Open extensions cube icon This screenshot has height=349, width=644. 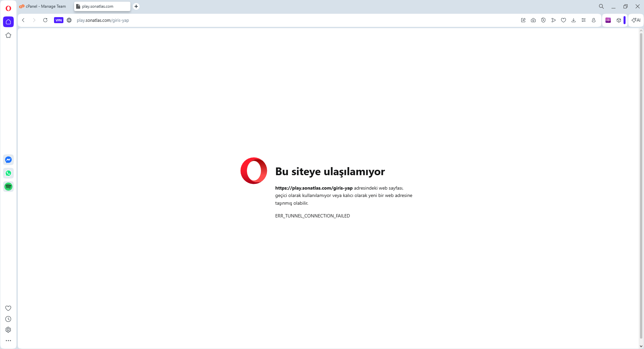[619, 20]
